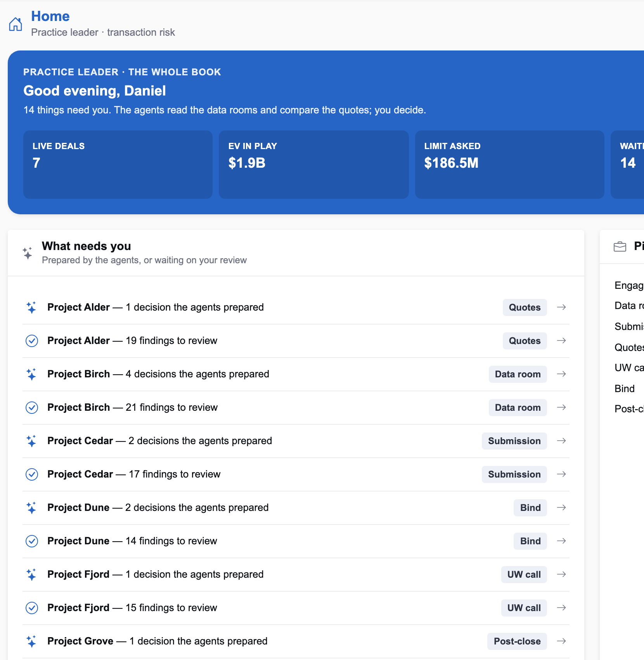This screenshot has height=660, width=644.
Task: Click Submission tag on Cedar 2 decisions row
Action: tap(514, 441)
